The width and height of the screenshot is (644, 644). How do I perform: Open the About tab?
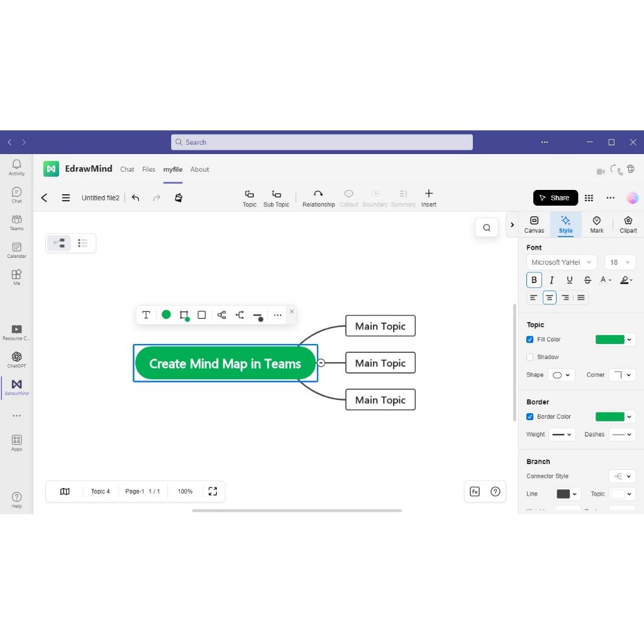(199, 169)
